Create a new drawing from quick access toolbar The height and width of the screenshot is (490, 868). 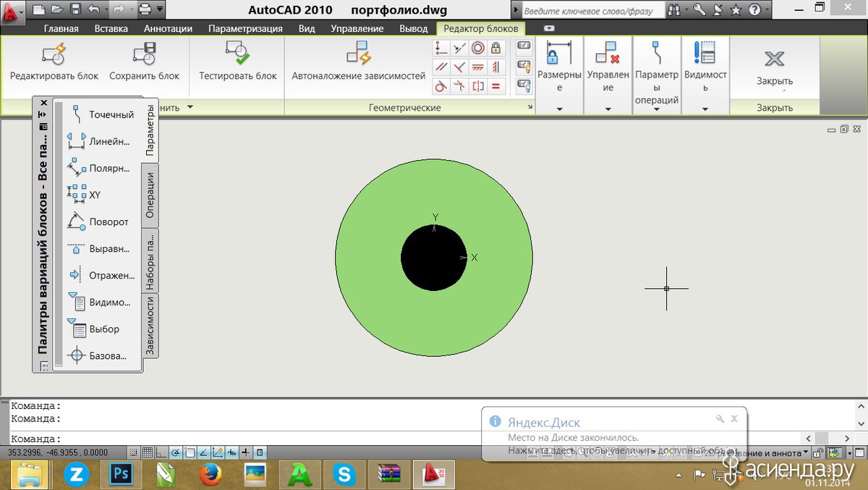tap(39, 10)
